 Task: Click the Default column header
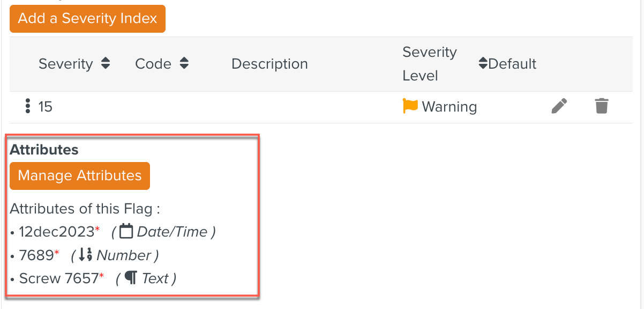pos(512,64)
